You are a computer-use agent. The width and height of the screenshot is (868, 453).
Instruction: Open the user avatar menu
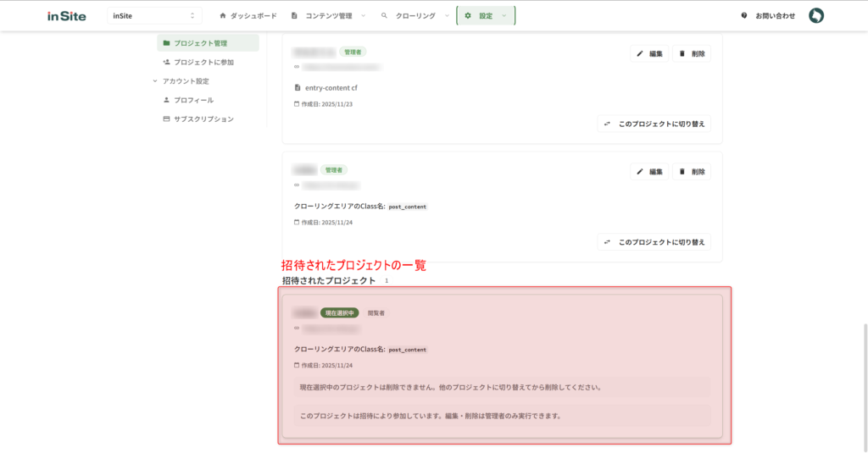(x=816, y=15)
